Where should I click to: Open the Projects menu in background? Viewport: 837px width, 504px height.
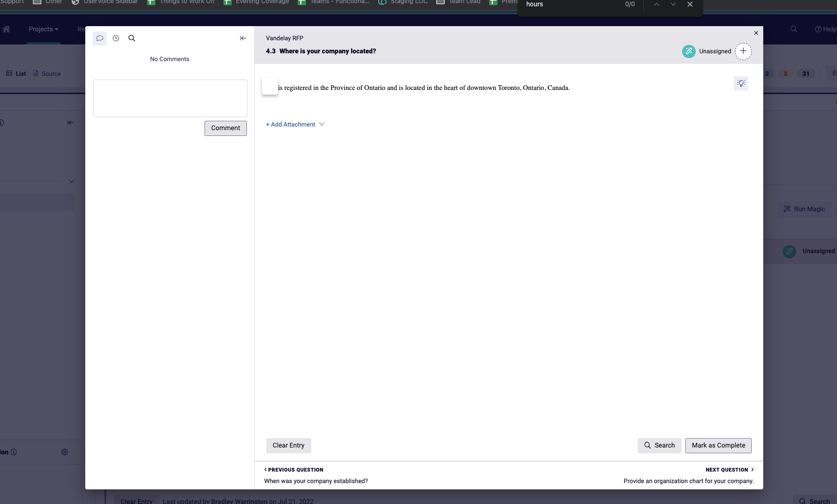click(x=43, y=29)
